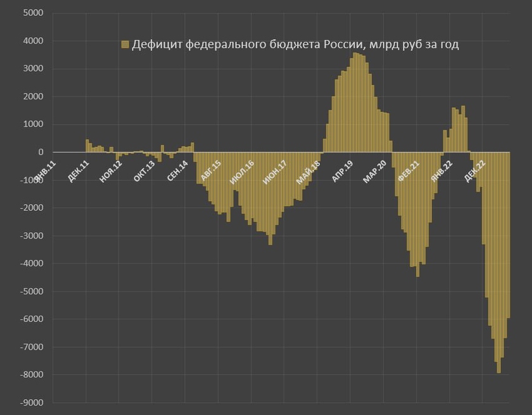Click the АВГ.15 x-axis date label
Screen dimensions: 532x415
pyautogui.click(x=211, y=171)
